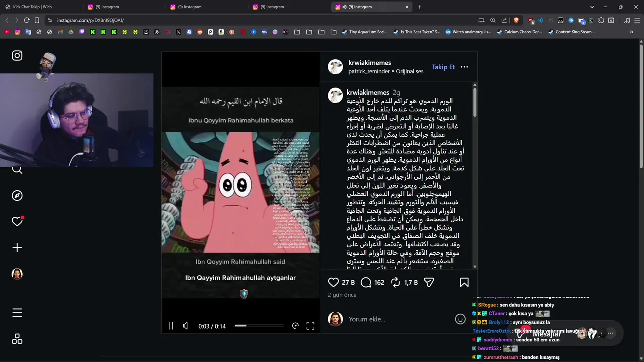644x362 pixels.
Task: Open the Gmail bookmark icon
Action: coord(60,32)
